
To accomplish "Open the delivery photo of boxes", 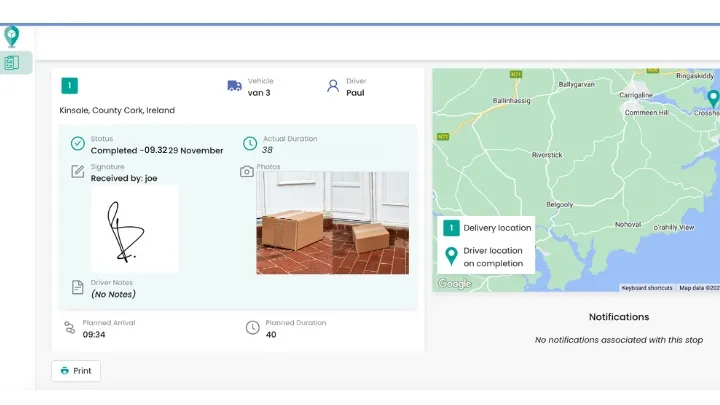I will pyautogui.click(x=332, y=222).
